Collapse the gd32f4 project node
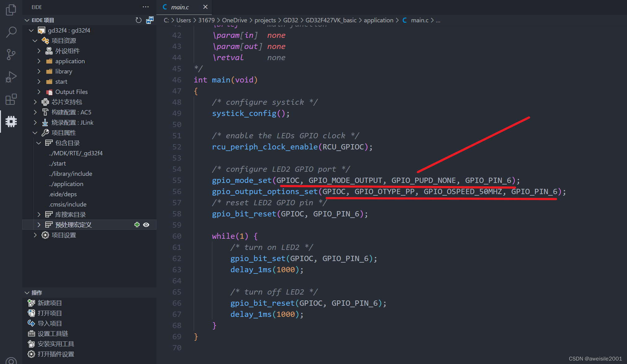 pos(31,30)
